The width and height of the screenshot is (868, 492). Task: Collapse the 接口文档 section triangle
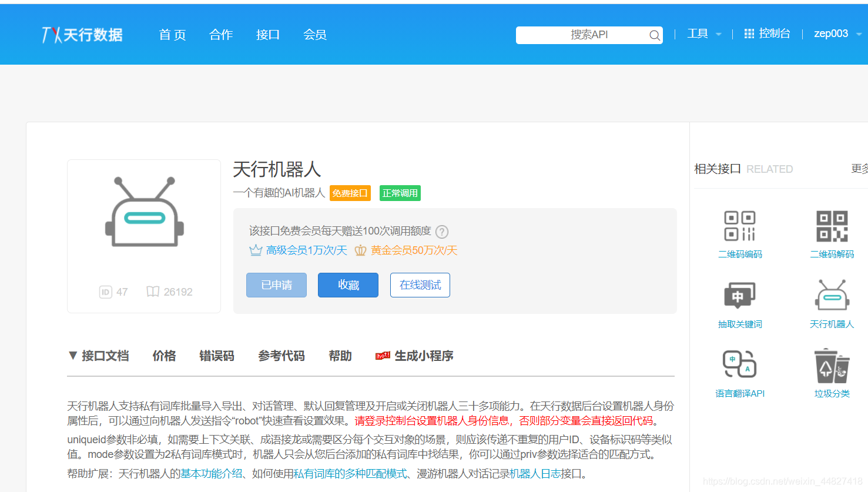point(72,355)
